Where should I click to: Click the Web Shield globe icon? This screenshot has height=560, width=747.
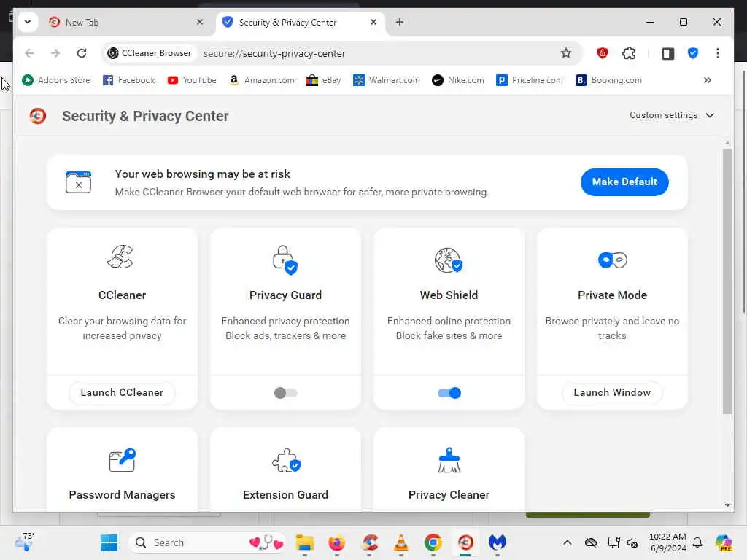point(449,260)
